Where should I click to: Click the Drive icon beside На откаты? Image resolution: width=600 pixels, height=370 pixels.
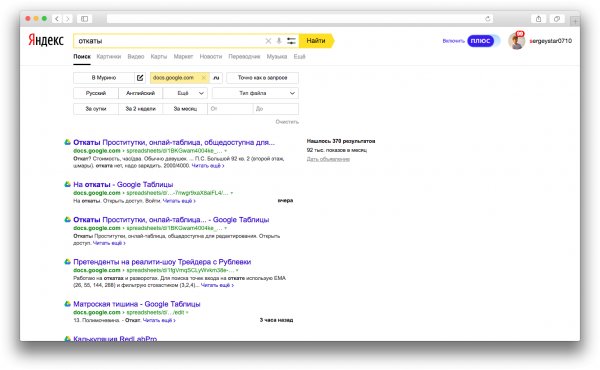[67, 184]
